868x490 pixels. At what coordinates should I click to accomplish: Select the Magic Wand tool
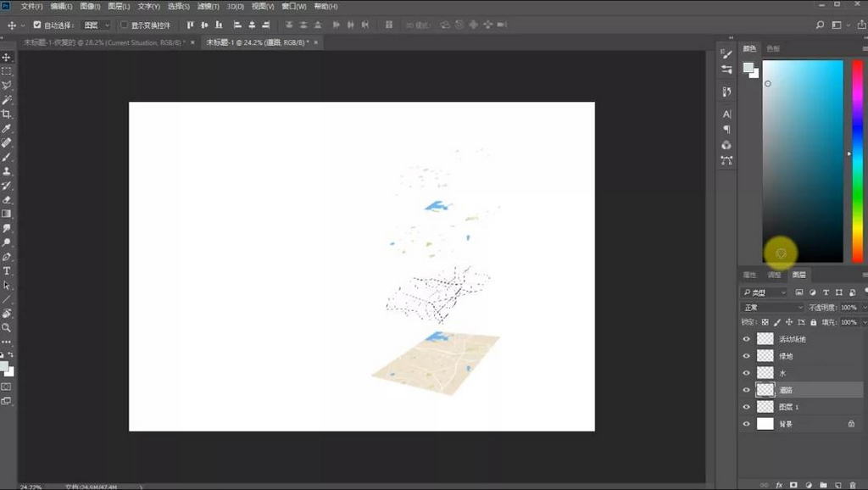(7, 100)
